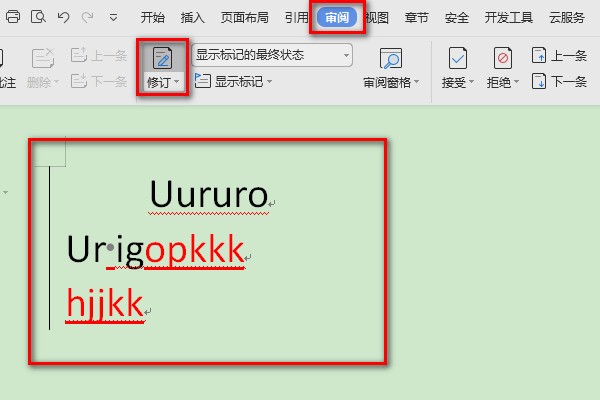Expand the 删除 comment dropdown arrow
600x400 pixels.
point(56,82)
